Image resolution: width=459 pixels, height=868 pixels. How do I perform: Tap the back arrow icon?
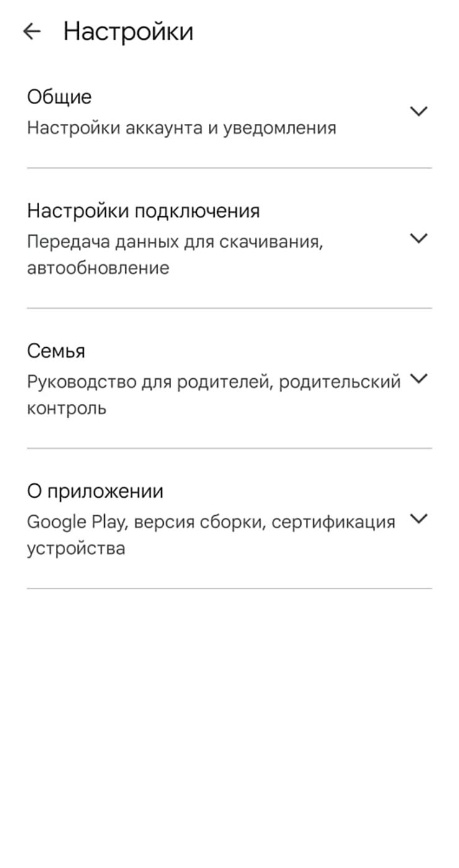(32, 32)
